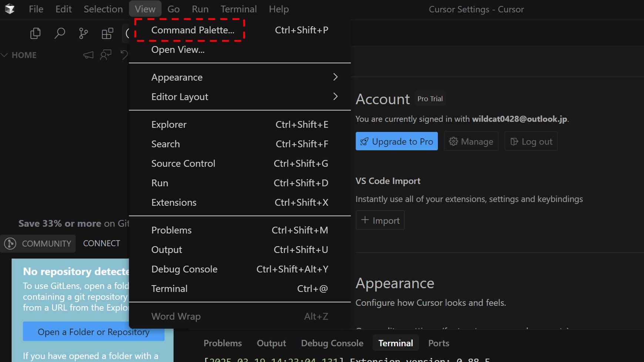Click Open a Folder or Repository button
Image resolution: width=644 pixels, height=362 pixels.
click(x=94, y=332)
